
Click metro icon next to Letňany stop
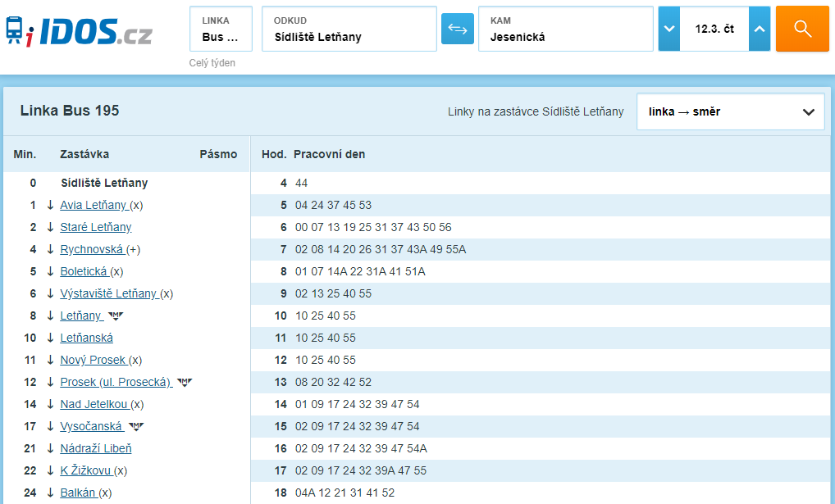[116, 316]
